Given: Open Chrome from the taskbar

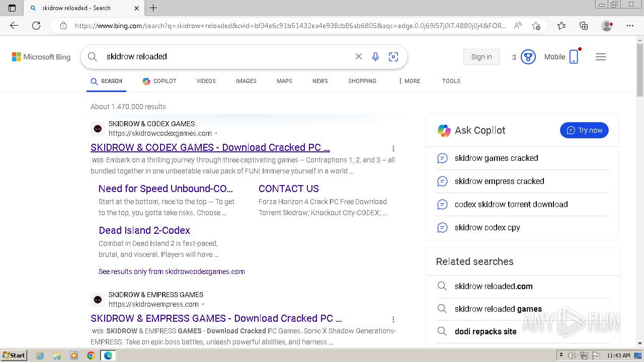Looking at the screenshot, I should coord(91,355).
